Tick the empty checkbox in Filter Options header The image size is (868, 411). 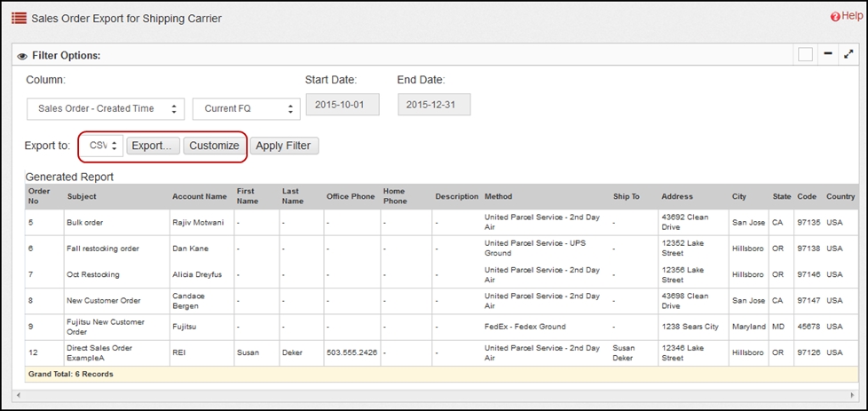coord(806,54)
